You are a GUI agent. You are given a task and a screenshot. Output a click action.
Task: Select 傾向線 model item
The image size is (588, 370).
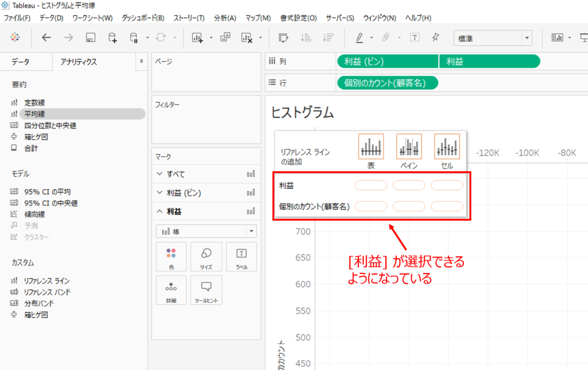click(34, 215)
